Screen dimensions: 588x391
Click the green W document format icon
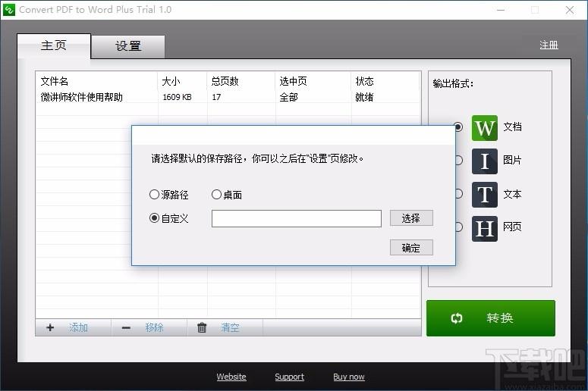tap(484, 127)
